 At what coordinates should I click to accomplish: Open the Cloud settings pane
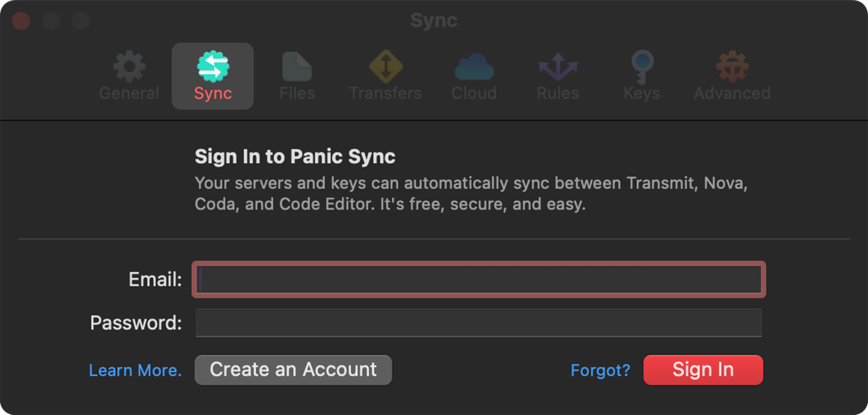coord(474,75)
